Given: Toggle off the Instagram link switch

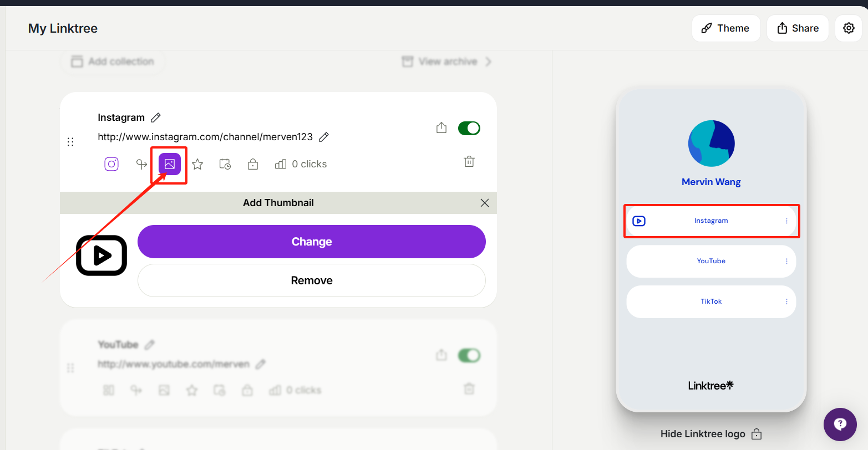Looking at the screenshot, I should point(469,128).
